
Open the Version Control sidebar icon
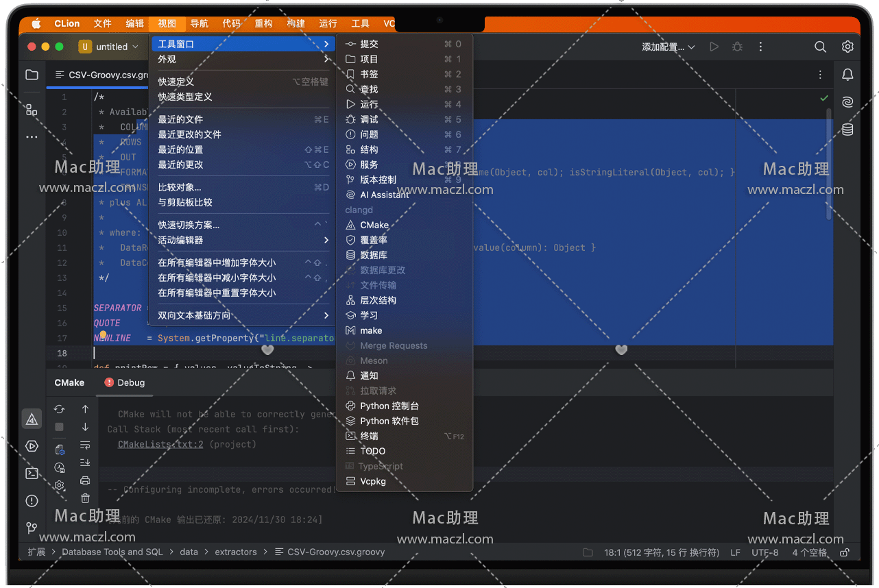click(x=32, y=528)
